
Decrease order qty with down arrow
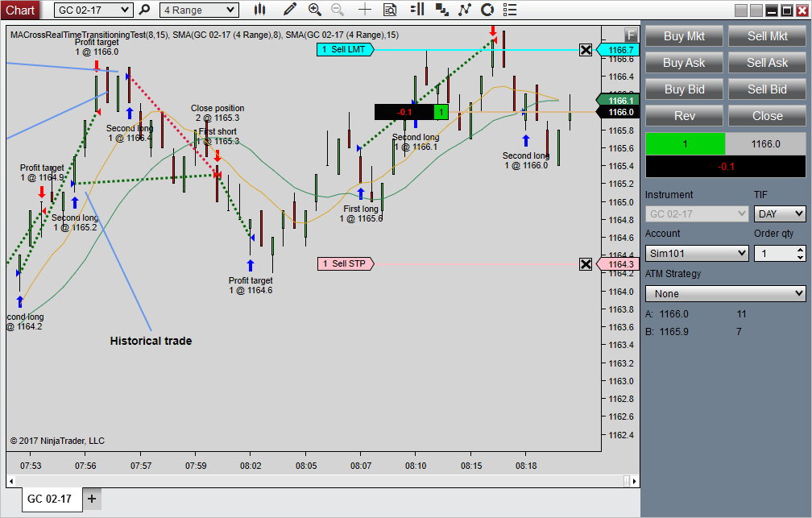pyautogui.click(x=801, y=257)
